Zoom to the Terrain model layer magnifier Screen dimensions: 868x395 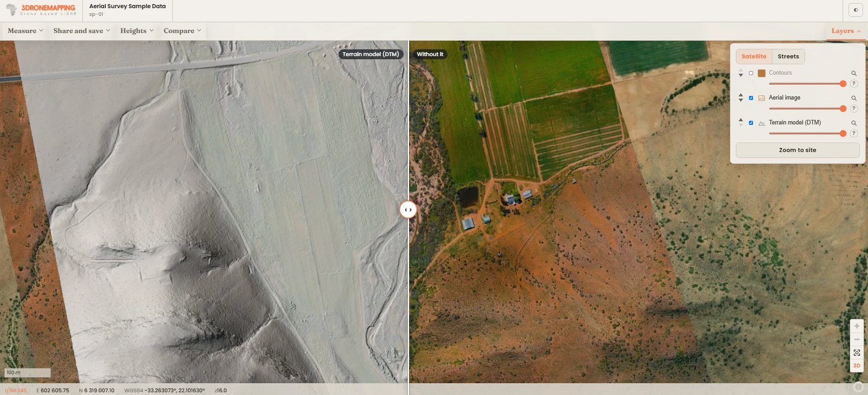click(x=854, y=123)
